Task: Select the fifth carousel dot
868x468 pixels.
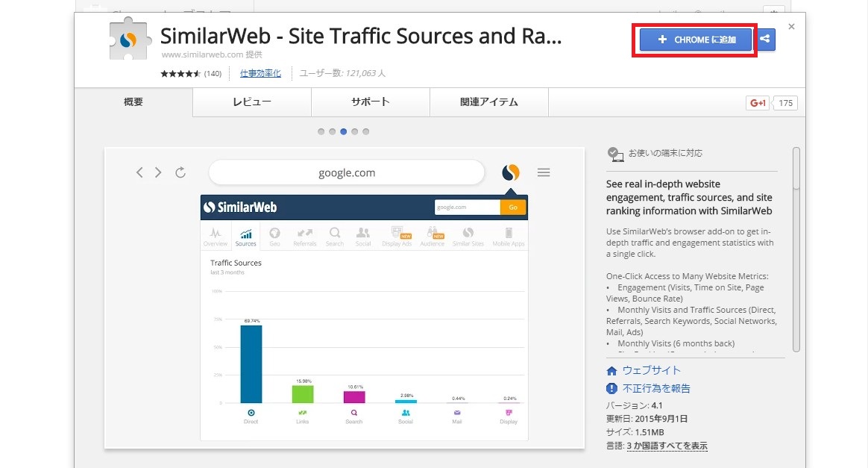Action: [366, 132]
